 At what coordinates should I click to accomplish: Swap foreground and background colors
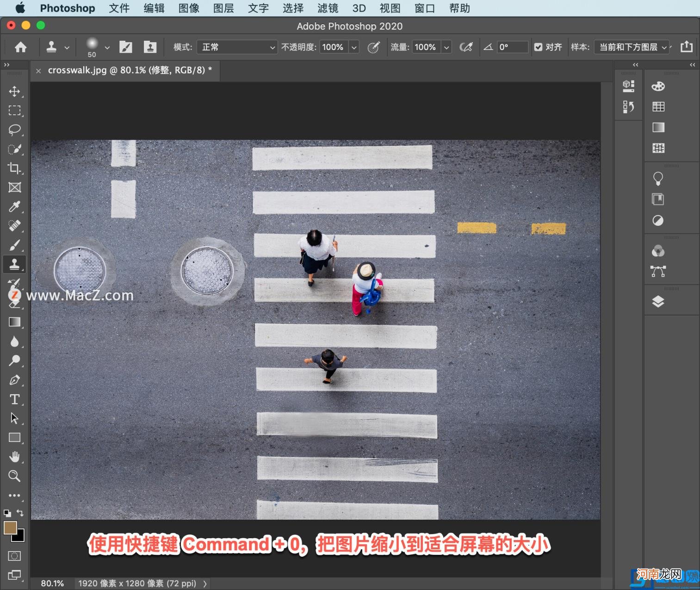coord(20,513)
